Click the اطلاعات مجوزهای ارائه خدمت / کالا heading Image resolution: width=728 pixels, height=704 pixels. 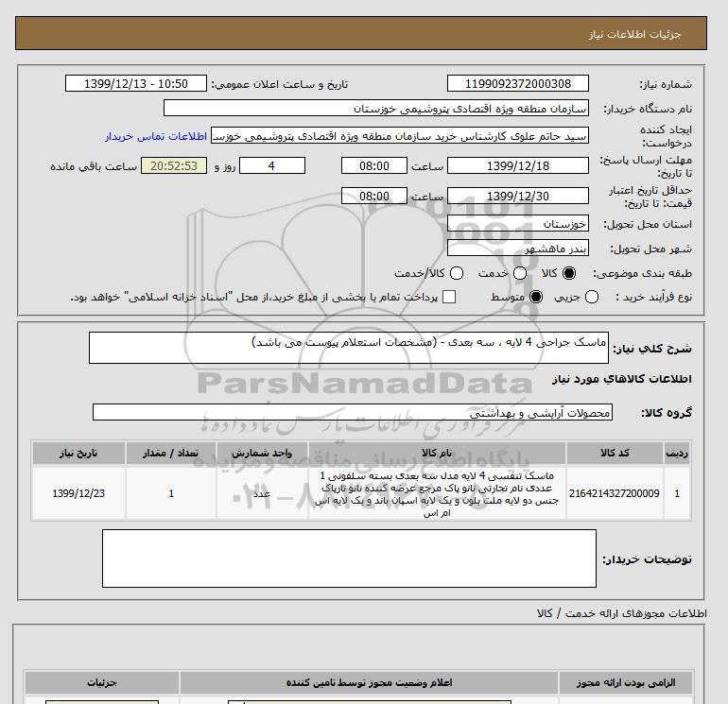[622, 613]
